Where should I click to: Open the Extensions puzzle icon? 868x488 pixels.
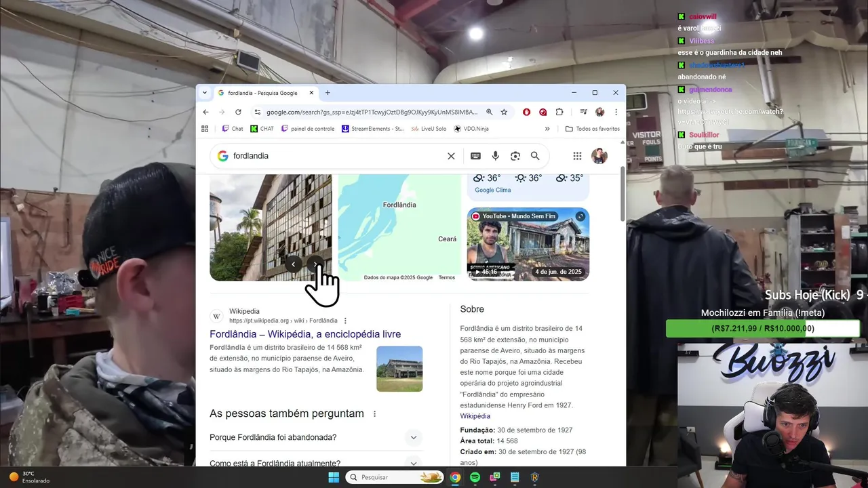click(559, 112)
